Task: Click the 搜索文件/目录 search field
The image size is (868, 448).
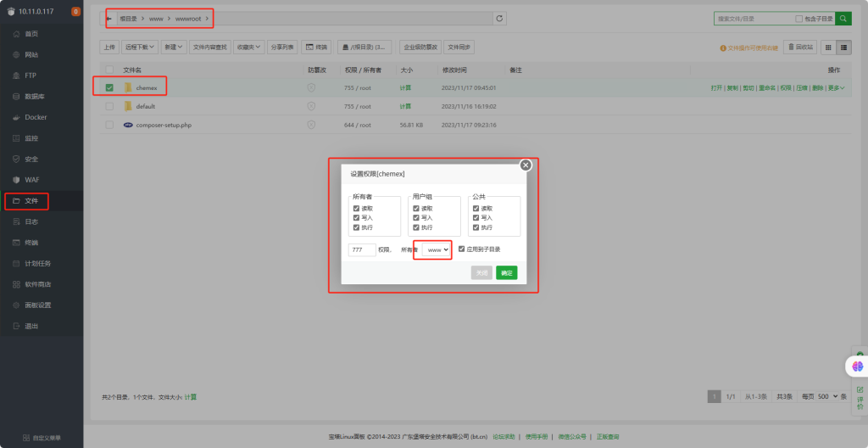Action: (x=754, y=19)
